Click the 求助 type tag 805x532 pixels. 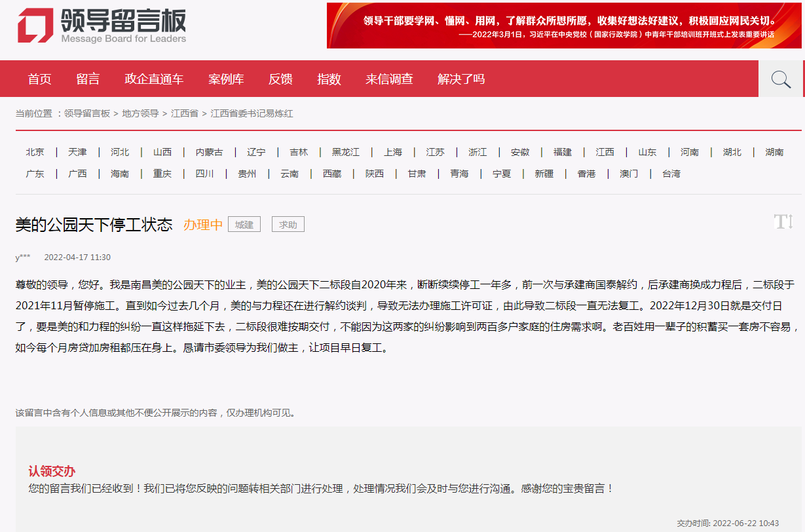pyautogui.click(x=288, y=225)
